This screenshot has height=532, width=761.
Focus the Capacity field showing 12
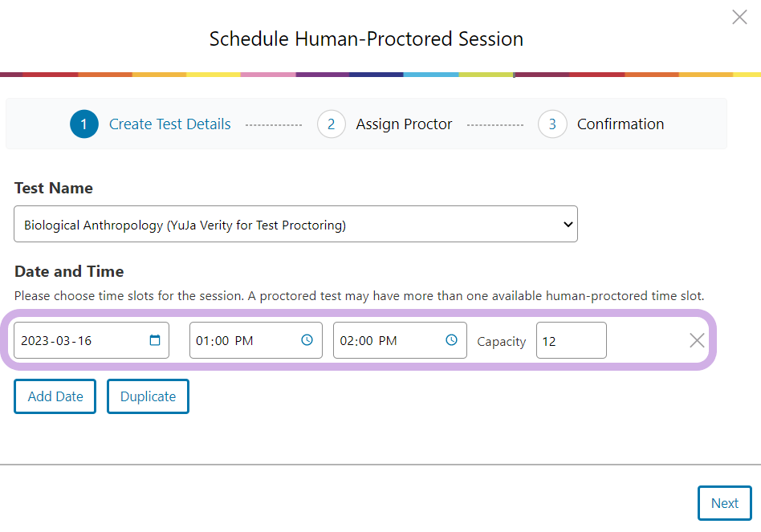[x=572, y=340]
